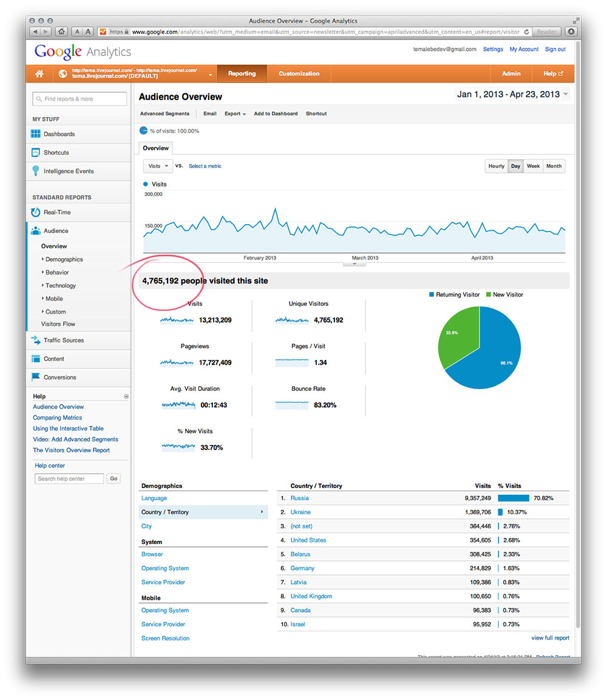Open My Account link
The image size is (607, 700).
524,49
